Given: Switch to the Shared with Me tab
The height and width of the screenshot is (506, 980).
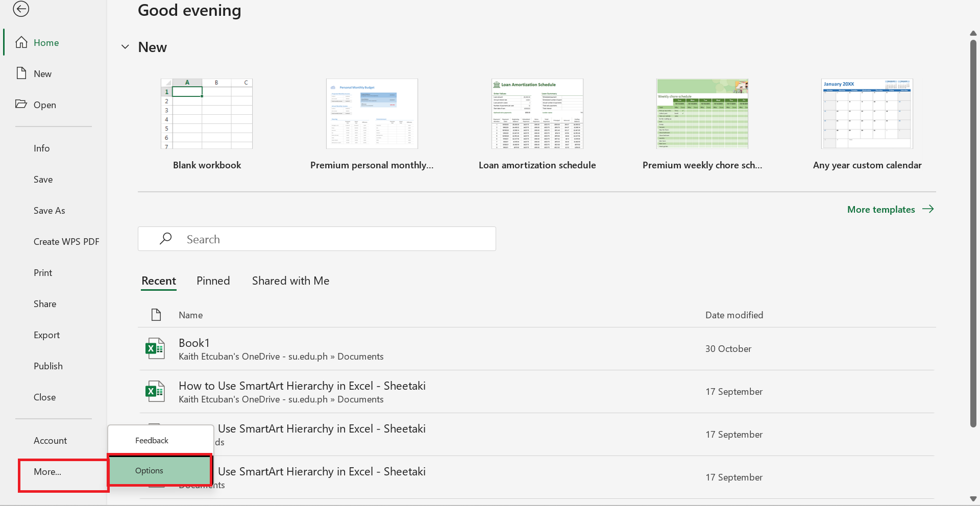Looking at the screenshot, I should tap(290, 281).
